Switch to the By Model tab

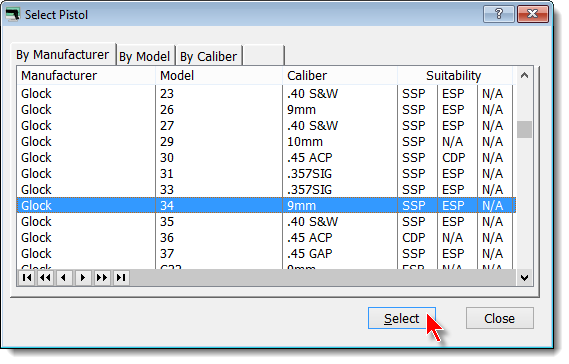click(x=146, y=57)
